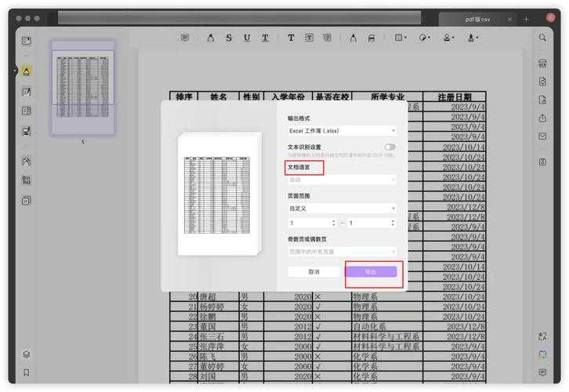Switch to the pdf版.csv tab

(x=477, y=20)
